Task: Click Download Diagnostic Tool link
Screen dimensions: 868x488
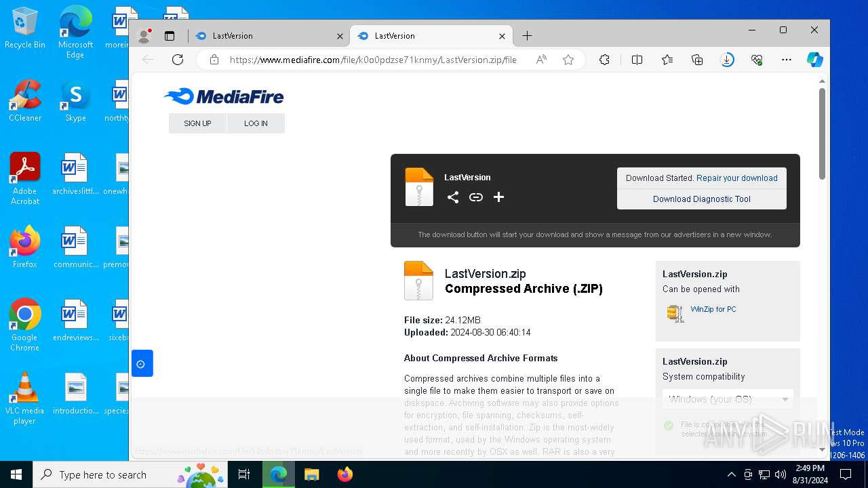Action: (702, 199)
